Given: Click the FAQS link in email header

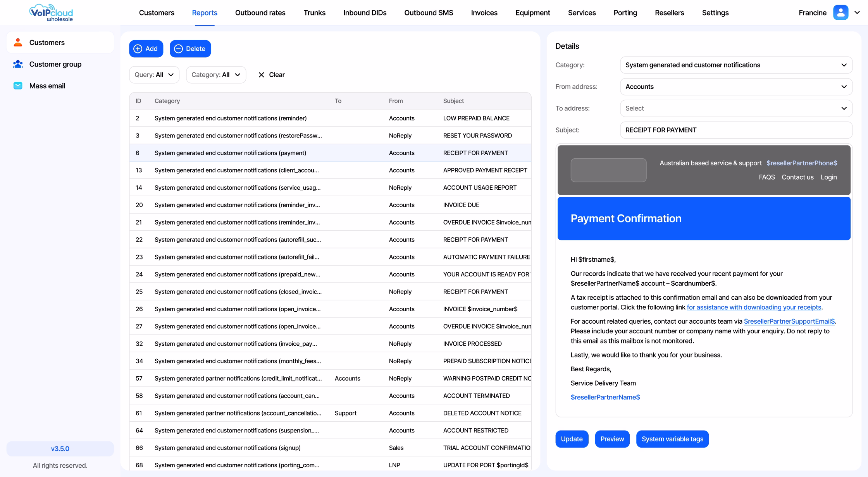Looking at the screenshot, I should [767, 177].
